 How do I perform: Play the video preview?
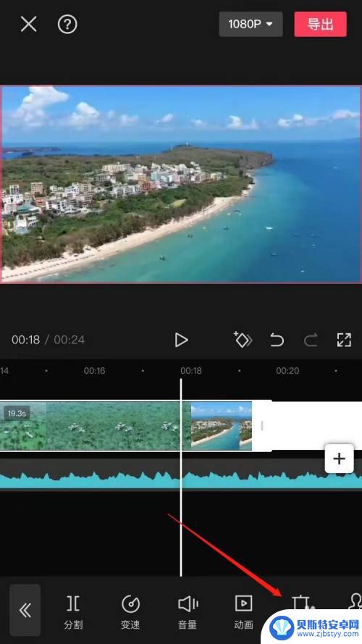(181, 340)
